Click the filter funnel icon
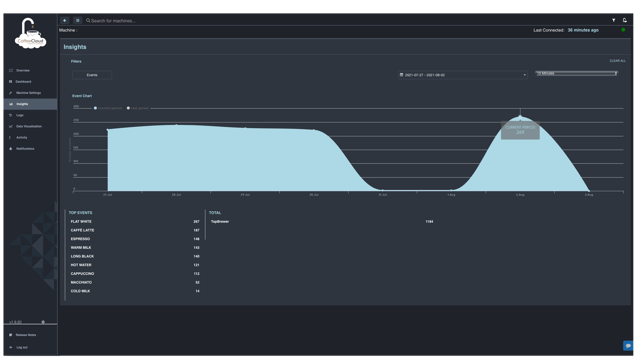 pyautogui.click(x=613, y=20)
